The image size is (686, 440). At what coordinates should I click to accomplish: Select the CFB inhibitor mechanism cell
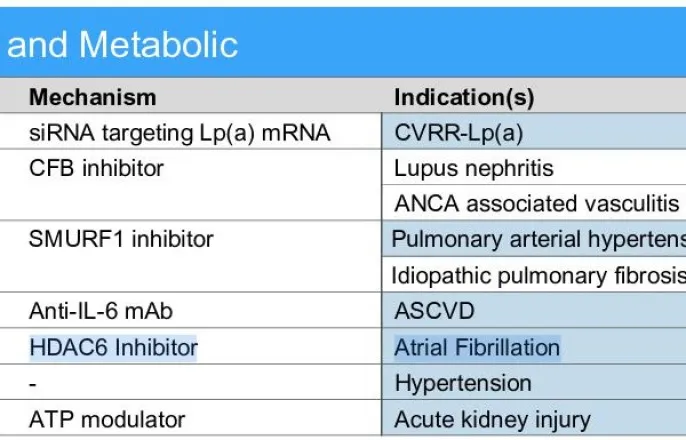tap(96, 168)
